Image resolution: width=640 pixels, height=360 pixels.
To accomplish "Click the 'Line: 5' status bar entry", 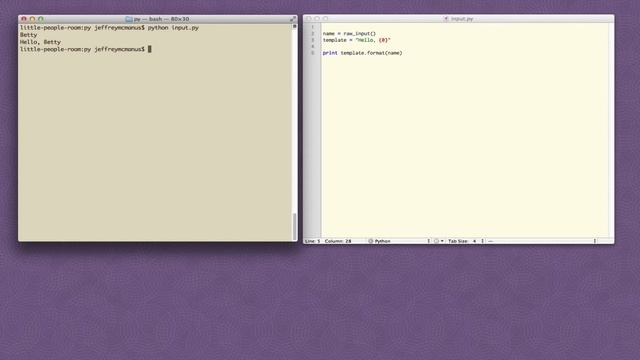I will [313, 241].
